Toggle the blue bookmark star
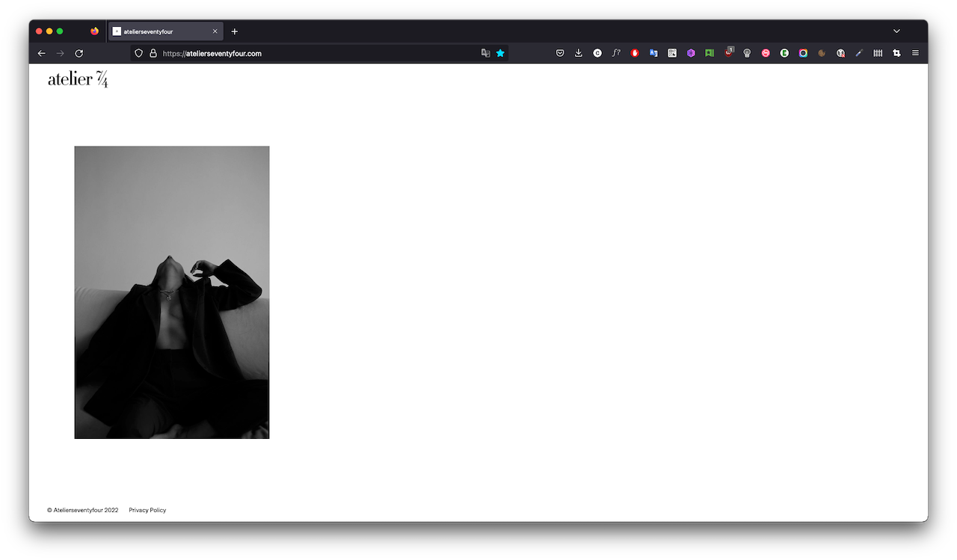The width and height of the screenshot is (957, 560). pyautogui.click(x=500, y=53)
